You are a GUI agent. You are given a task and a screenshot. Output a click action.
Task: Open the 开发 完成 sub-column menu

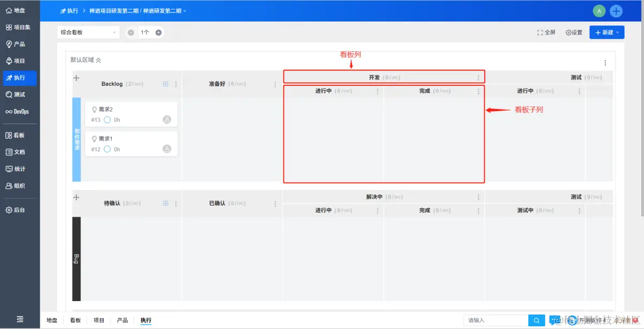(x=479, y=91)
